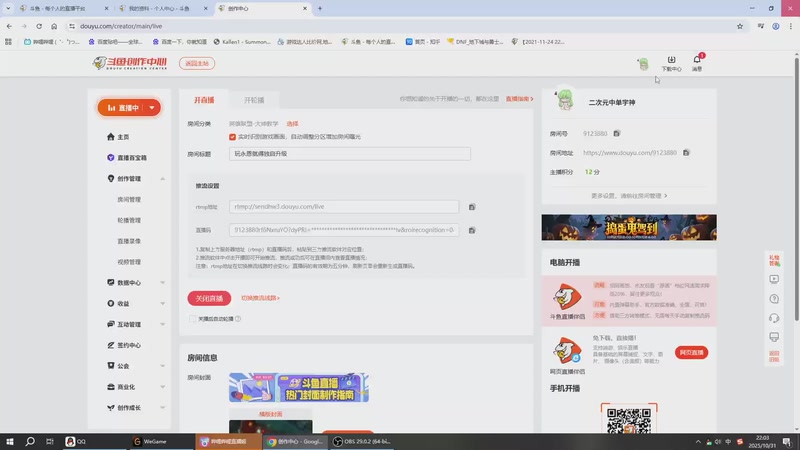Open the 下载中心 download center icon
The image size is (800, 450).
671,63
